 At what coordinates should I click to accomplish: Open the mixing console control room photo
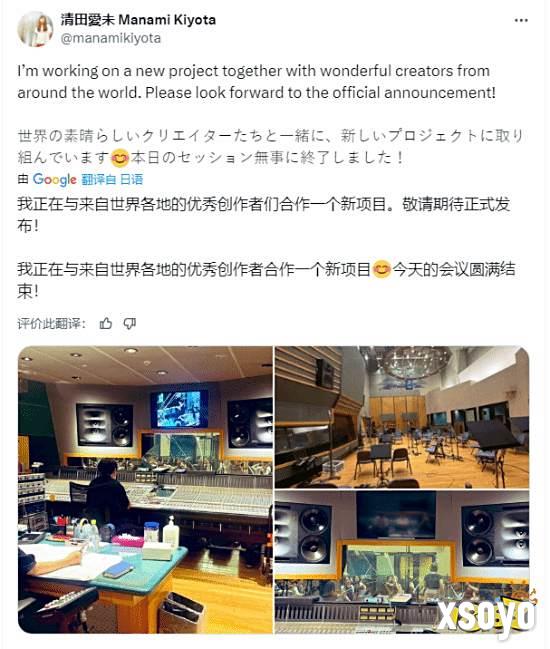pos(145,490)
